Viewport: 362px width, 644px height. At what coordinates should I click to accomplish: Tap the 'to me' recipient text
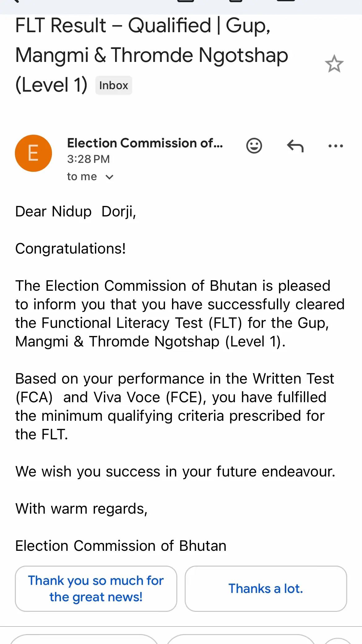pyautogui.click(x=82, y=176)
